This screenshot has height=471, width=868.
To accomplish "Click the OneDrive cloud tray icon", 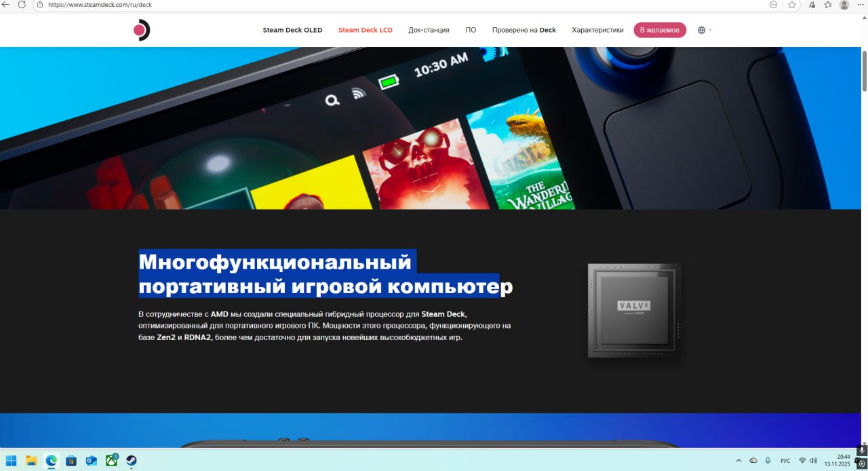I will coord(753,461).
